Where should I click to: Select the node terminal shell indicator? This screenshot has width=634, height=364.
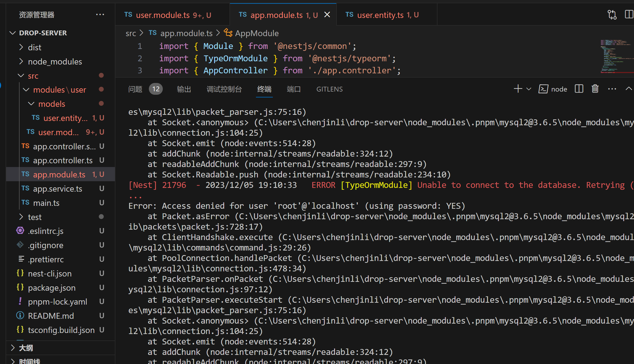(x=553, y=89)
